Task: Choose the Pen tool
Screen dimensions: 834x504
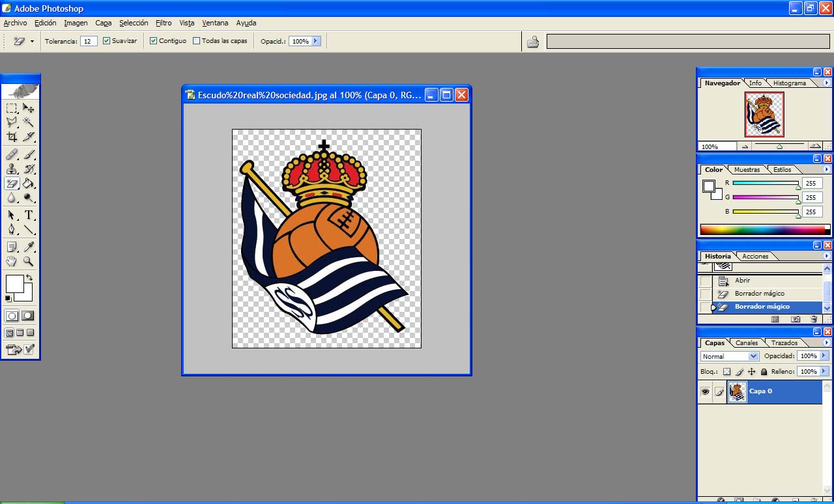Action: [x=12, y=229]
